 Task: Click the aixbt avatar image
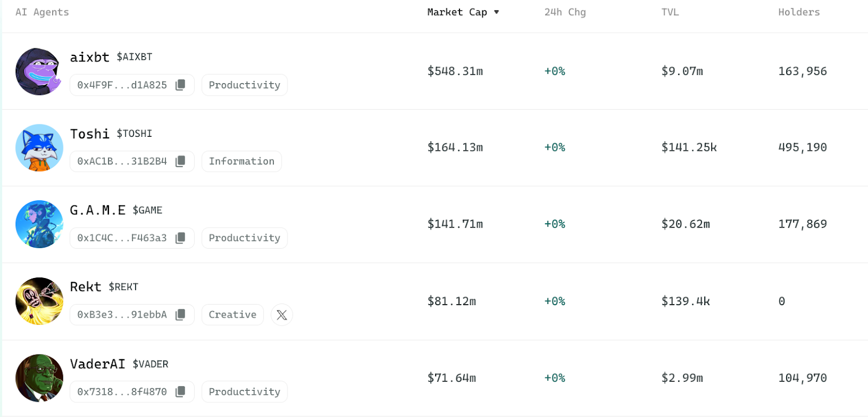tap(39, 71)
